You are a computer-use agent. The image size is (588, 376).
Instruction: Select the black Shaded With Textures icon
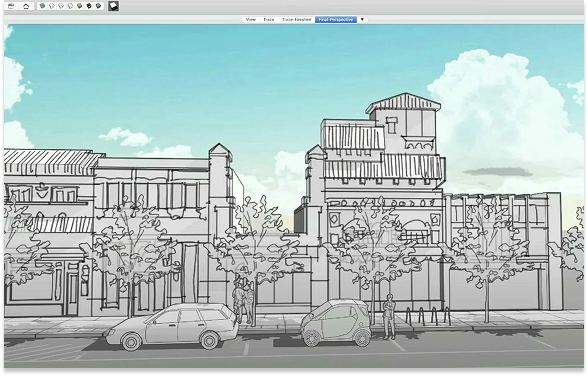pos(89,6)
